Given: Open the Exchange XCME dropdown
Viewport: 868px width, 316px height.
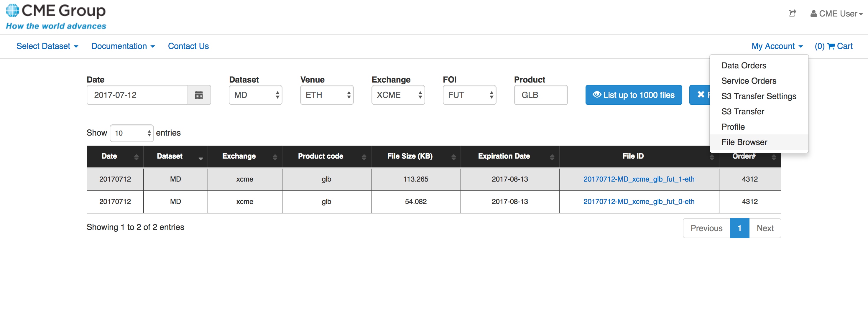Looking at the screenshot, I should click(398, 95).
